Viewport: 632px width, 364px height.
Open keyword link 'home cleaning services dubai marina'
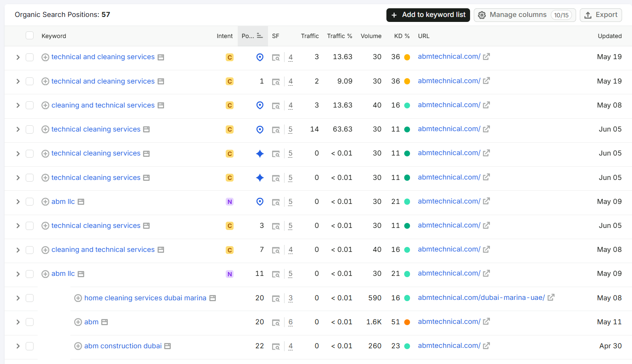coord(145,298)
